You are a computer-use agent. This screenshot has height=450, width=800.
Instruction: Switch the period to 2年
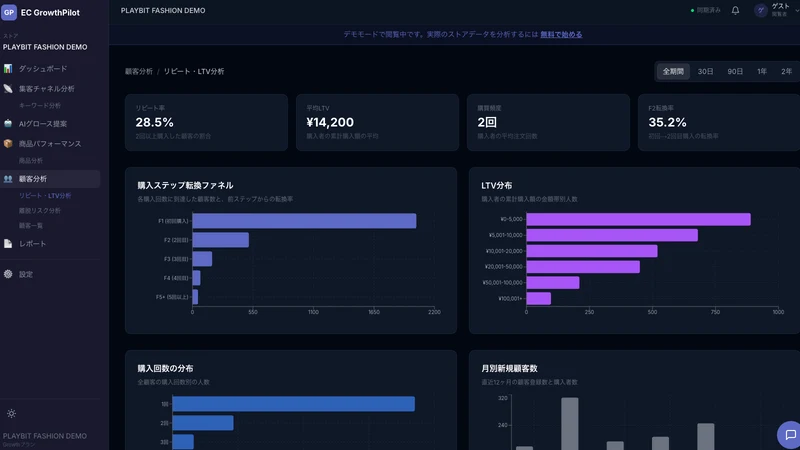[786, 71]
